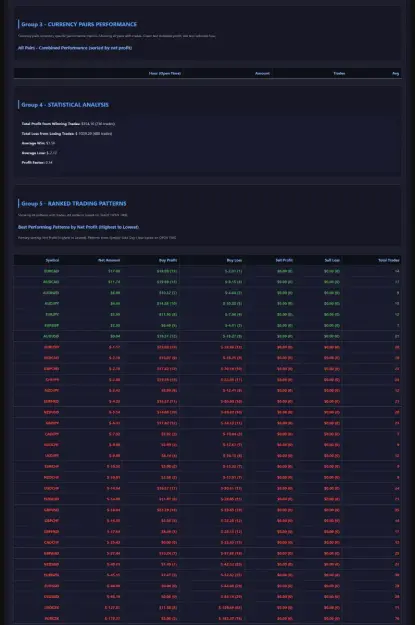
Task: Select the All Pairs Combined Performance subtitle
Action: [x=75, y=48]
